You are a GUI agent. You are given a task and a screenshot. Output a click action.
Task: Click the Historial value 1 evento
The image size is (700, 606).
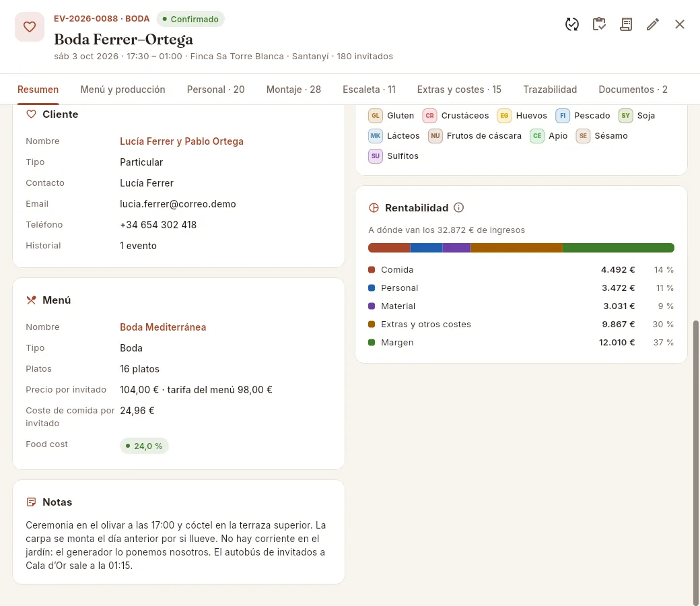click(139, 246)
